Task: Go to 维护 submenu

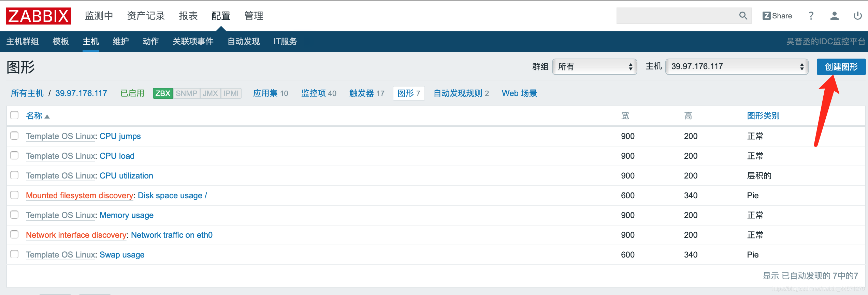Action: [121, 42]
